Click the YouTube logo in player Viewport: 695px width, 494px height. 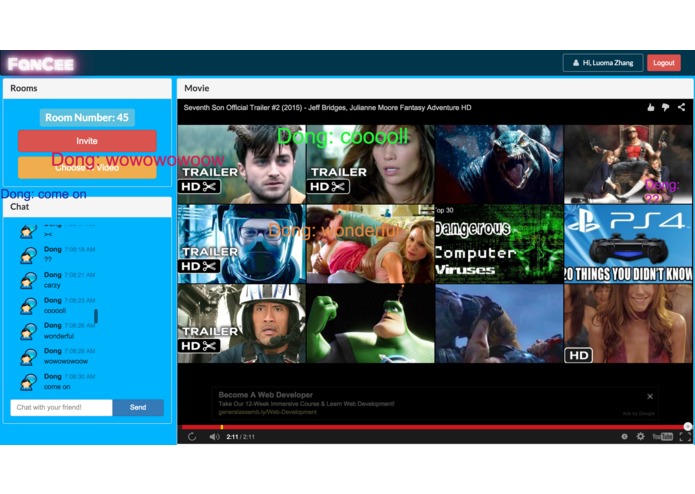coord(662,437)
